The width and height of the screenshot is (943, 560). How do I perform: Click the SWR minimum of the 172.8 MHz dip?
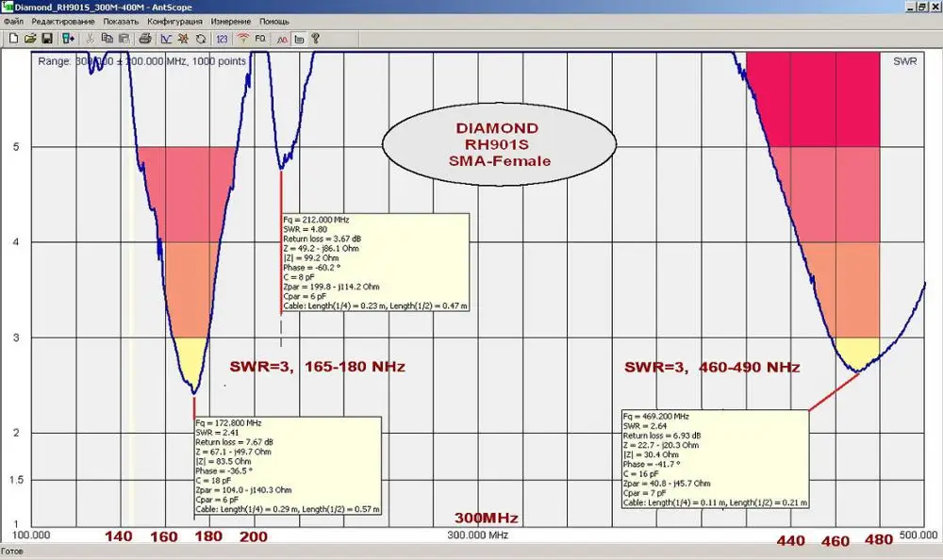click(193, 394)
